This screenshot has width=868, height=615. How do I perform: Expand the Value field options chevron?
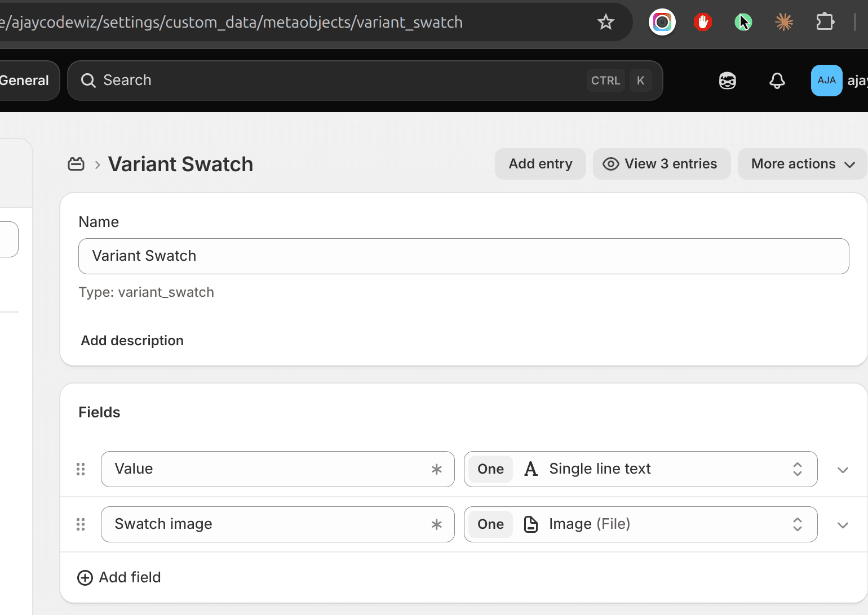click(843, 470)
